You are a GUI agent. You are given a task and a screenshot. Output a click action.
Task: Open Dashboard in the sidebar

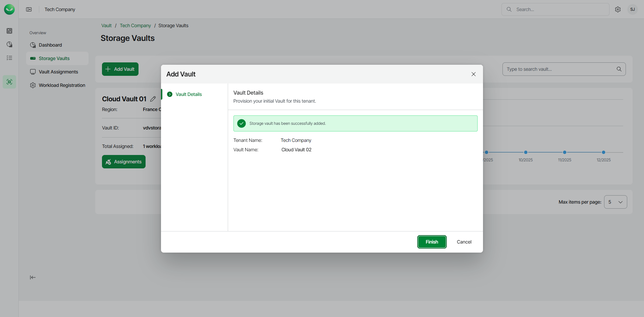click(50, 45)
